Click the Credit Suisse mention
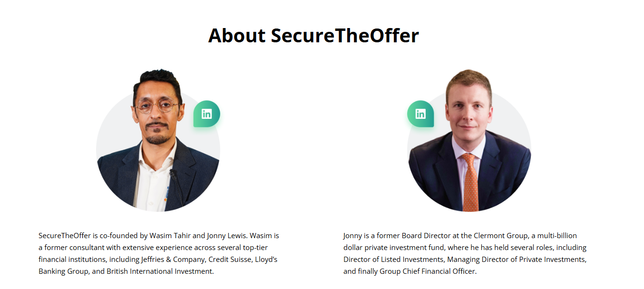Image resolution: width=644 pixels, height=289 pixels. click(x=230, y=260)
